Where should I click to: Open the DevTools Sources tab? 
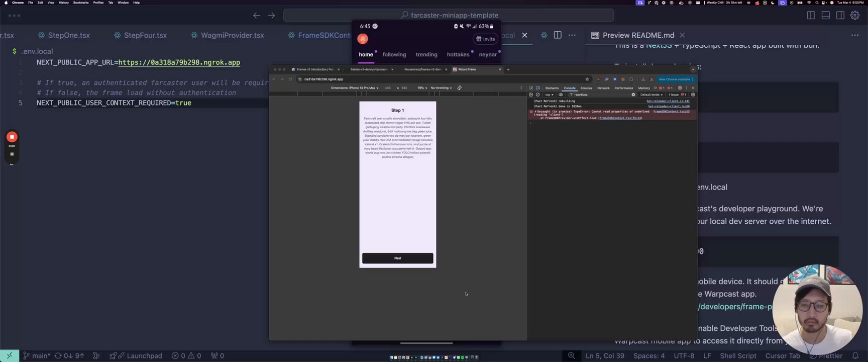[586, 88]
